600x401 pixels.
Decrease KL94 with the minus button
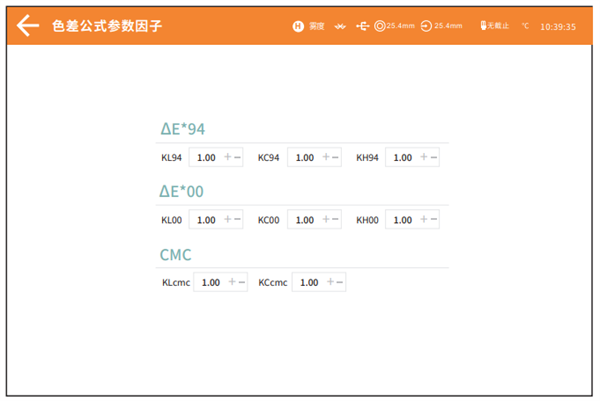(237, 158)
